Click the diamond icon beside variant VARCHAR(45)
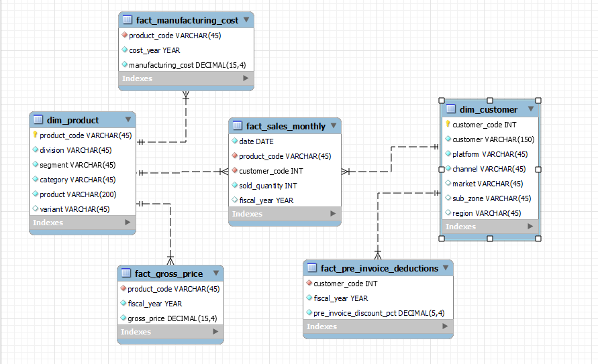598x364 pixels. [36, 208]
